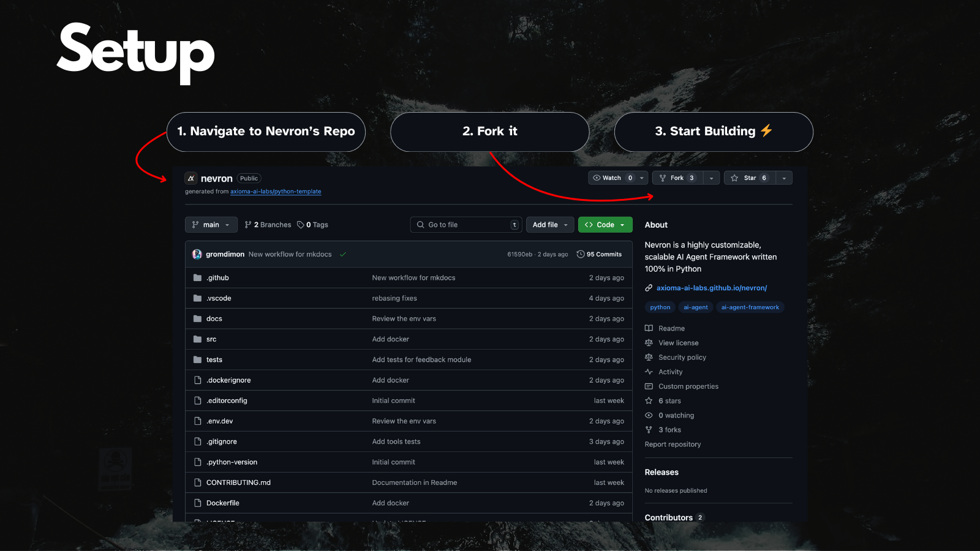980x551 pixels.
Task: Click the tests folder icon
Action: (197, 360)
